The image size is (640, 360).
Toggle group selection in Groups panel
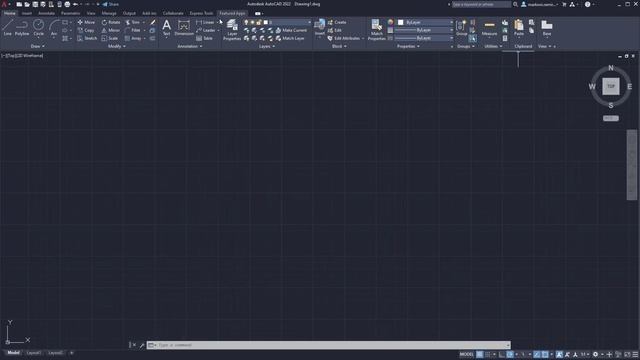(x=472, y=38)
